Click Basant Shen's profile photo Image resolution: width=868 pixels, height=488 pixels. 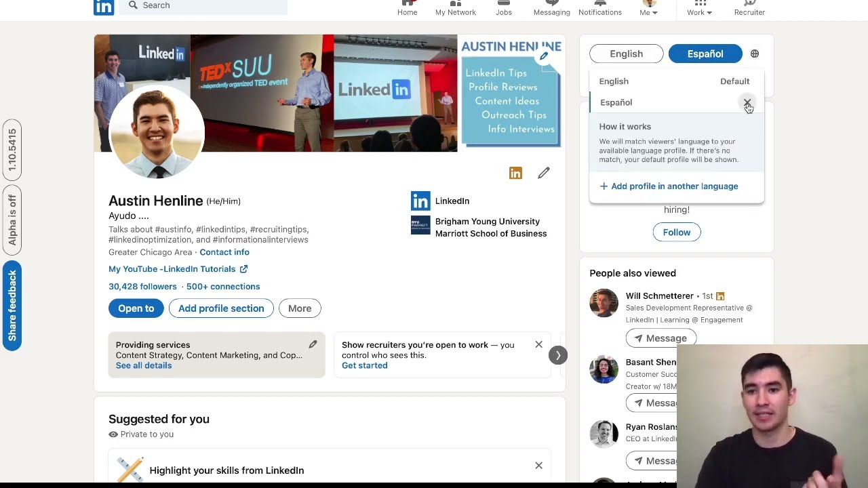coord(604,369)
